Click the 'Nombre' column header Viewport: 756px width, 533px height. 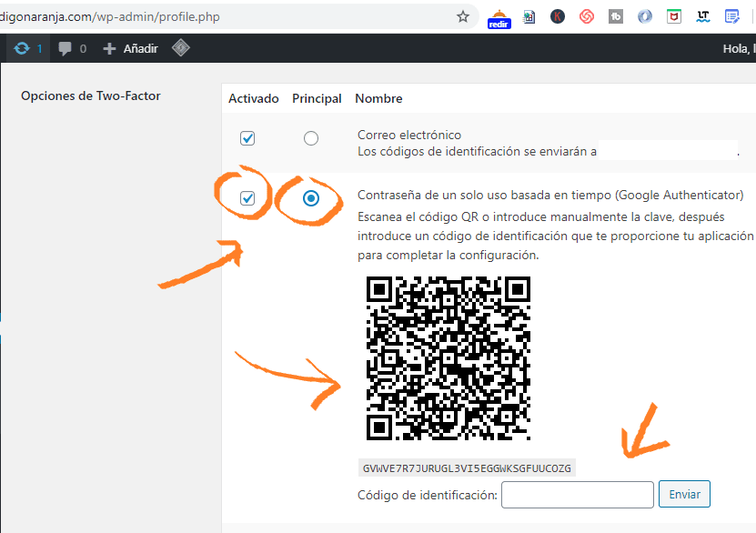[x=379, y=98]
